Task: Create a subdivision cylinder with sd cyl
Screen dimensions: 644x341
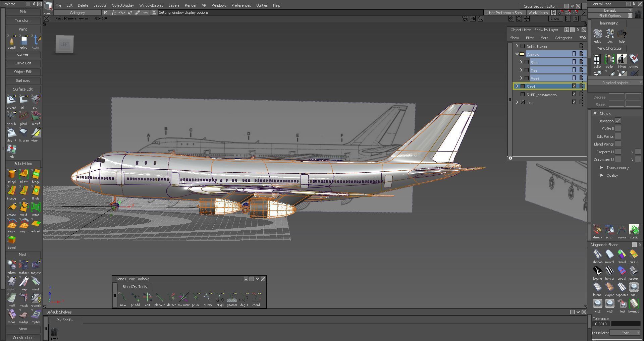Action: click(11, 174)
